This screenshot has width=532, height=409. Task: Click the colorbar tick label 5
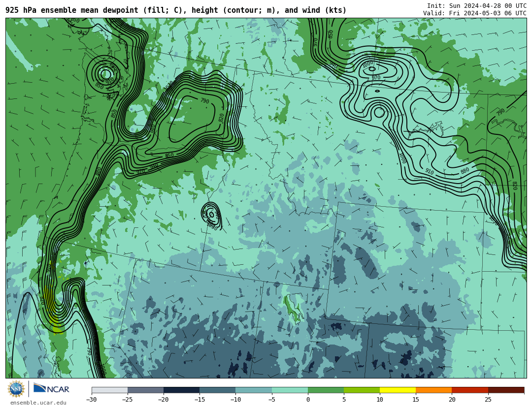[x=344, y=400]
